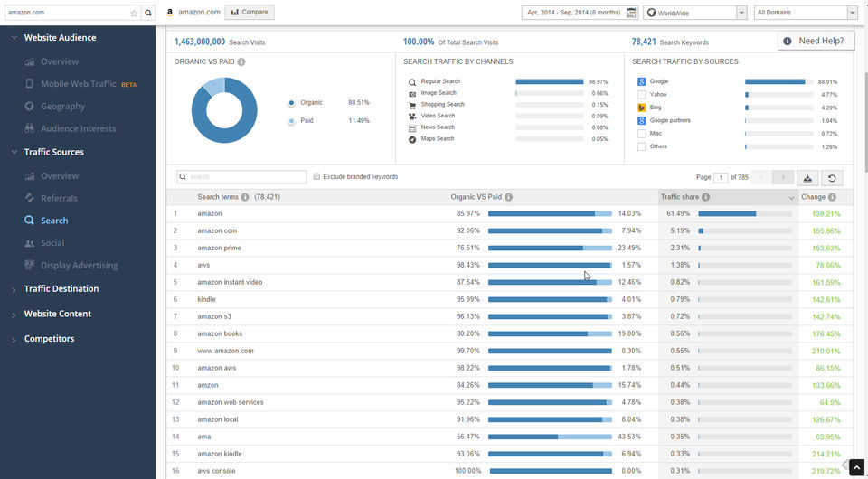Click the Image Search camera icon
The width and height of the screenshot is (868, 479).
(x=412, y=93)
